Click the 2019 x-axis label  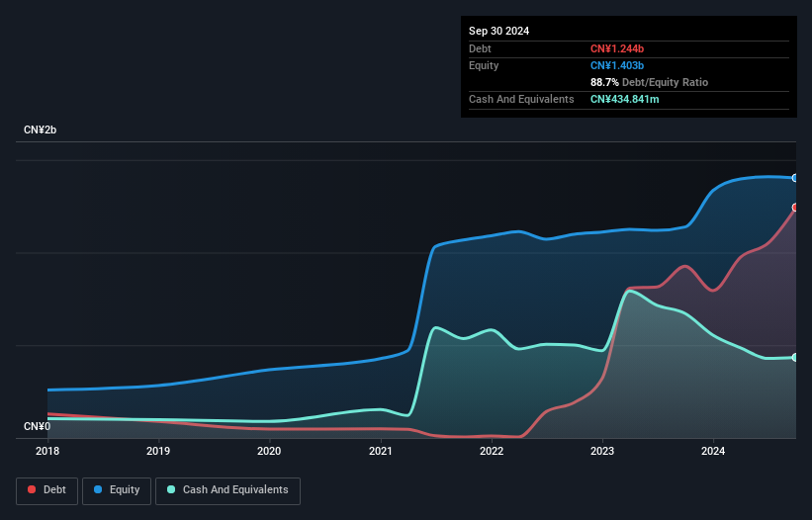click(x=158, y=451)
